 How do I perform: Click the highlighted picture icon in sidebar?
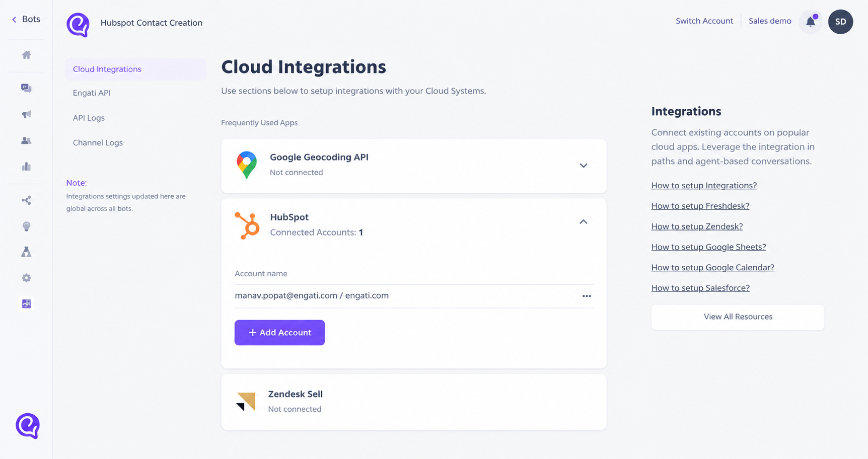[x=27, y=303]
